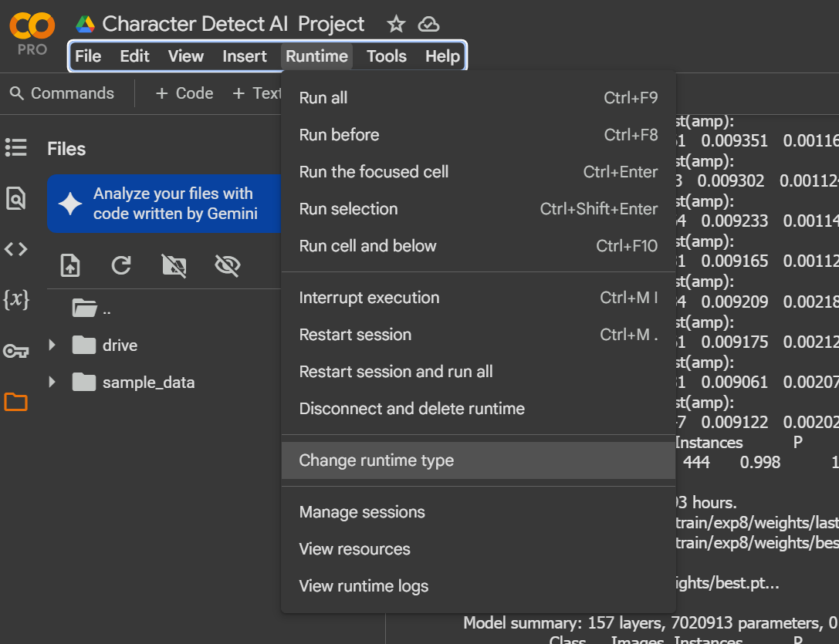Click the Google Drive icon beside title

coord(85,24)
